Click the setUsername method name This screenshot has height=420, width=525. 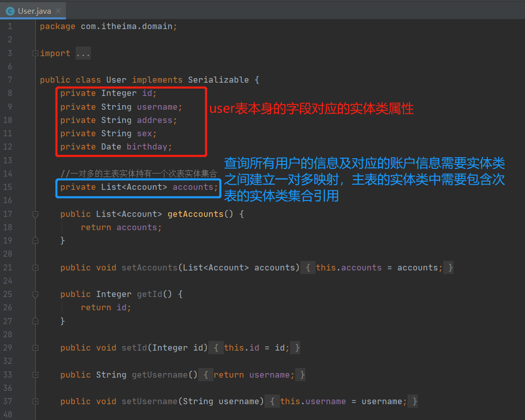149,402
